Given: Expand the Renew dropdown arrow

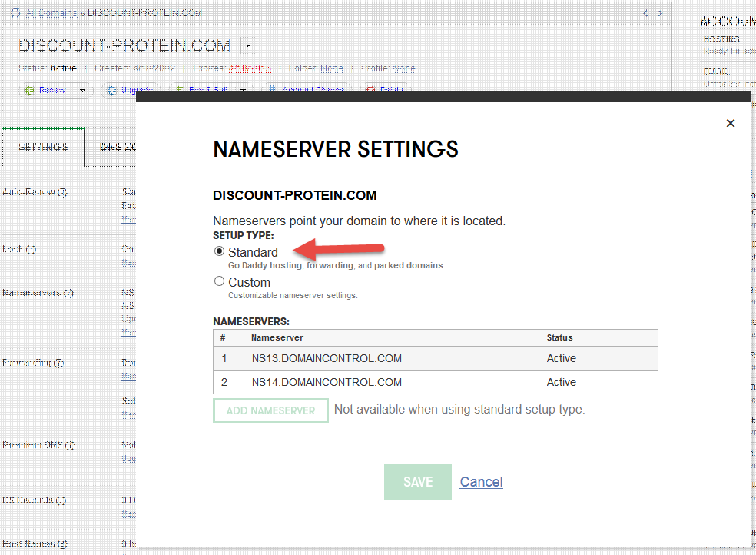Looking at the screenshot, I should (x=82, y=90).
